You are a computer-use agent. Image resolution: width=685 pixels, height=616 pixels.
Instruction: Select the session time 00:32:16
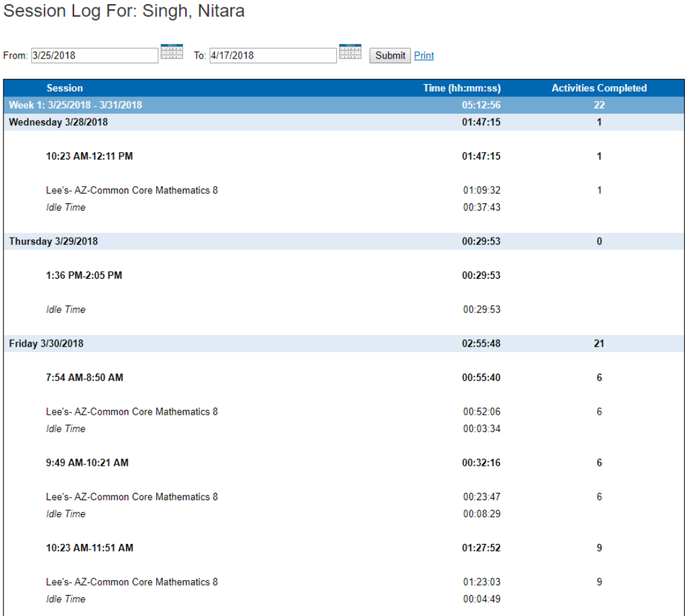[x=481, y=463]
